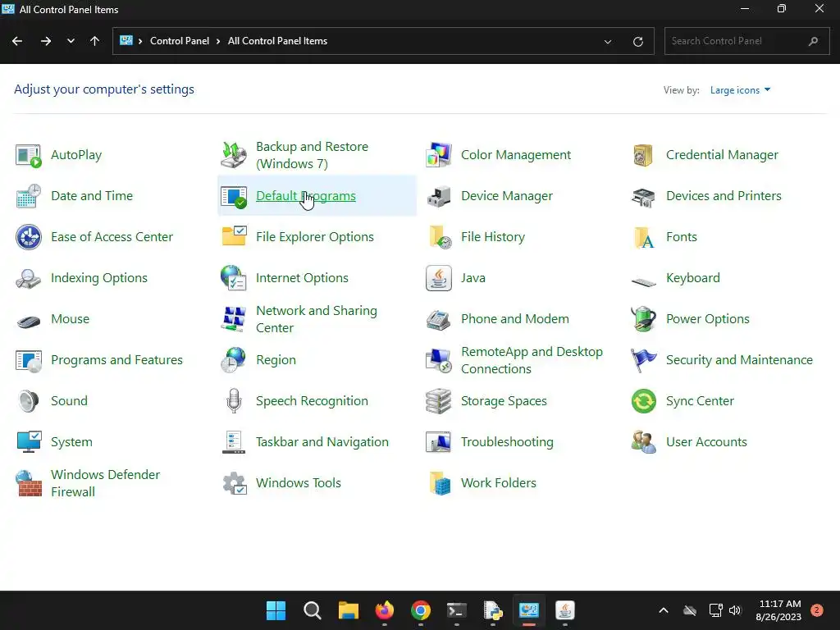Click the Device Manager icon
Viewport: 840px width, 630px height.
coord(439,196)
